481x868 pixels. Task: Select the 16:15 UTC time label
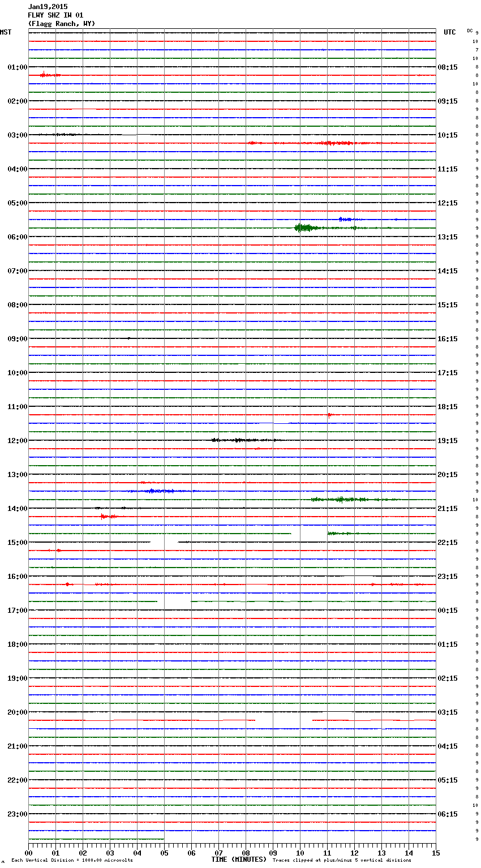pyautogui.click(x=448, y=339)
